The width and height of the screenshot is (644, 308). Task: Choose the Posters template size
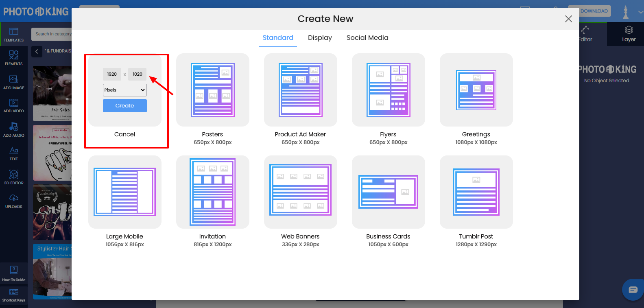(212, 90)
